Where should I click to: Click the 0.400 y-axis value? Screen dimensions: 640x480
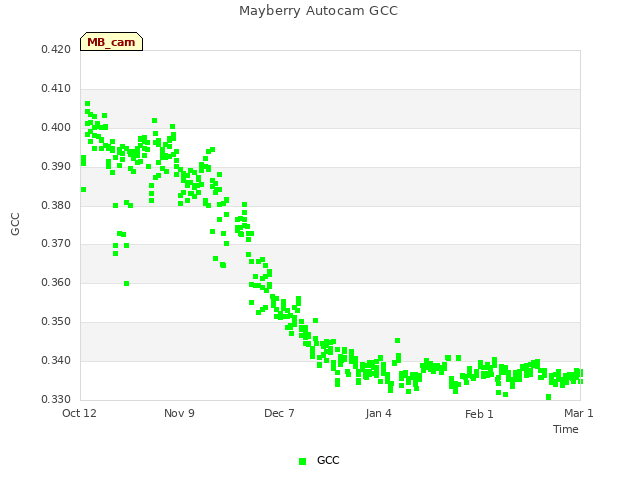tap(56, 127)
